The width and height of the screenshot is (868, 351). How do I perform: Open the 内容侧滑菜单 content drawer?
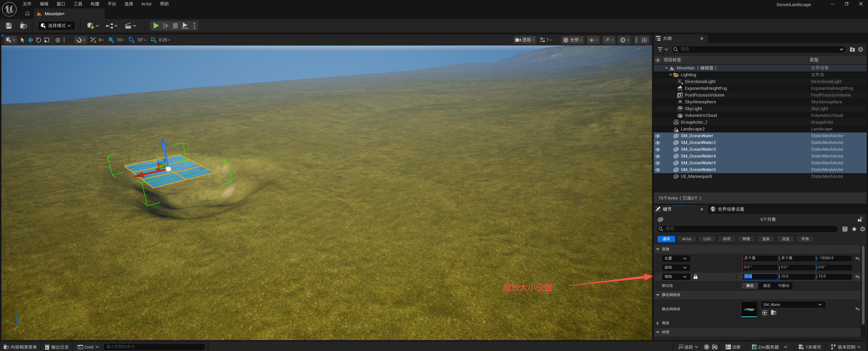(x=20, y=347)
